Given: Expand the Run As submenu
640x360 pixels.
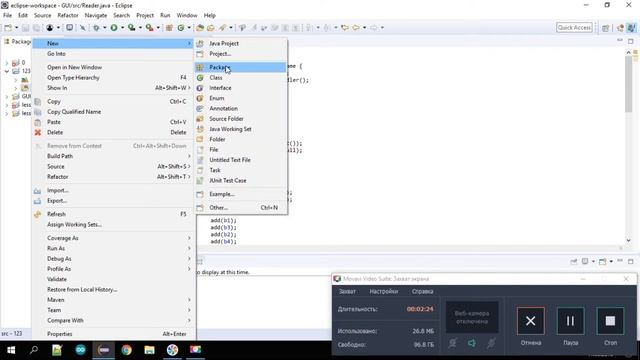Looking at the screenshot, I should point(113,248).
